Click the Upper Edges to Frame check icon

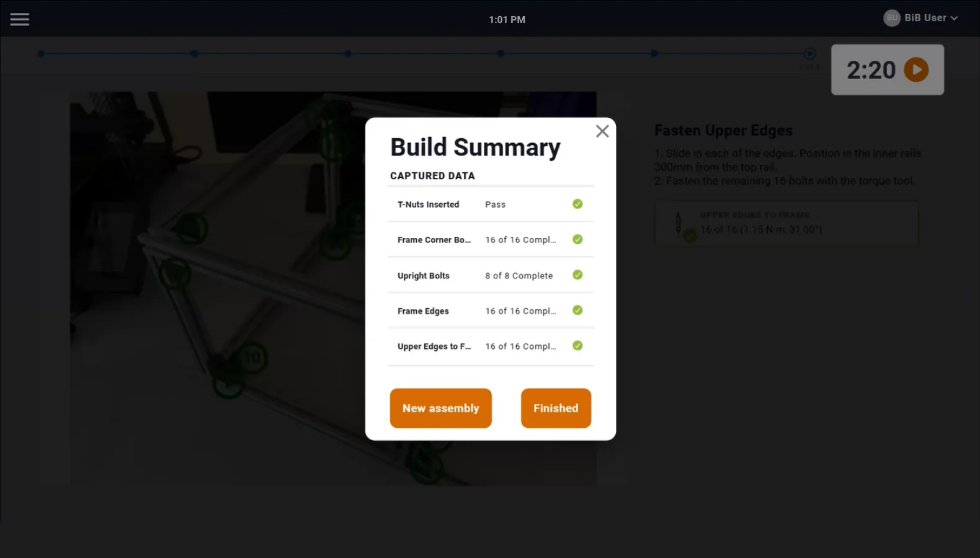click(577, 345)
